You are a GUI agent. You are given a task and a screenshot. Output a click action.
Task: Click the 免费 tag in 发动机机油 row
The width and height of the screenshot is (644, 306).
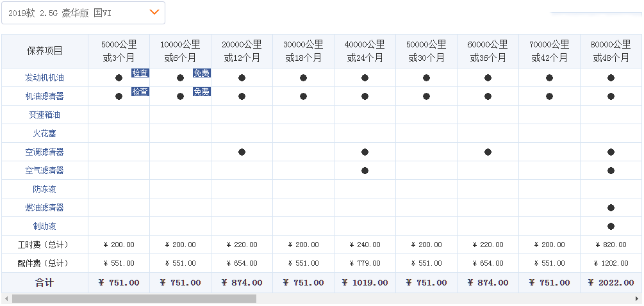point(202,73)
